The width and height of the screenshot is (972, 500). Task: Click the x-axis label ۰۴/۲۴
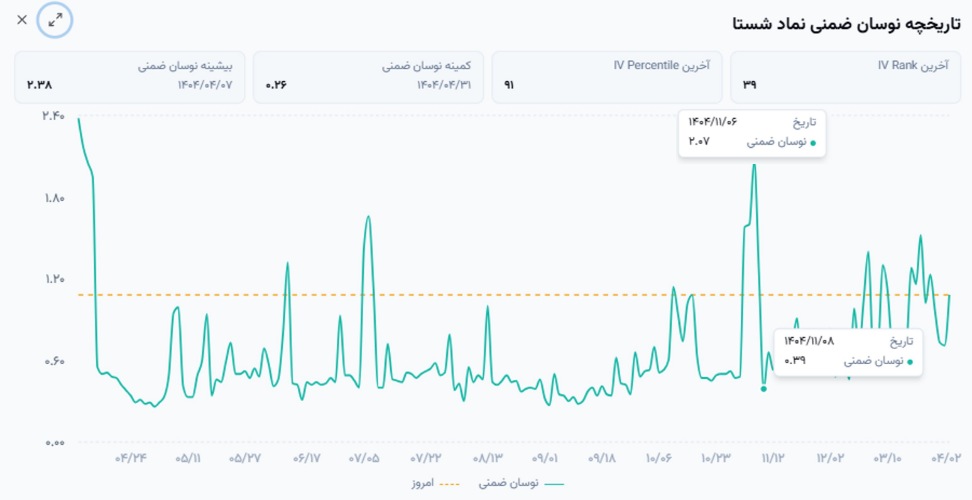click(131, 458)
